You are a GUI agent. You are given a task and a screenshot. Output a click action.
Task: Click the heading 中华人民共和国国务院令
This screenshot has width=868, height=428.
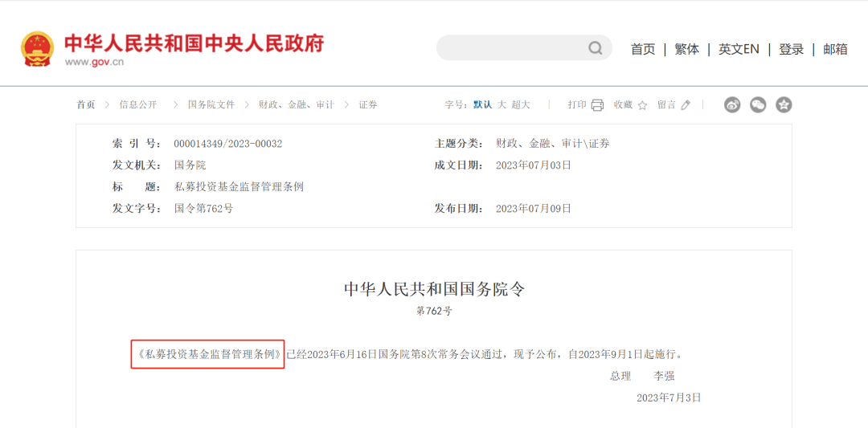coord(434,289)
